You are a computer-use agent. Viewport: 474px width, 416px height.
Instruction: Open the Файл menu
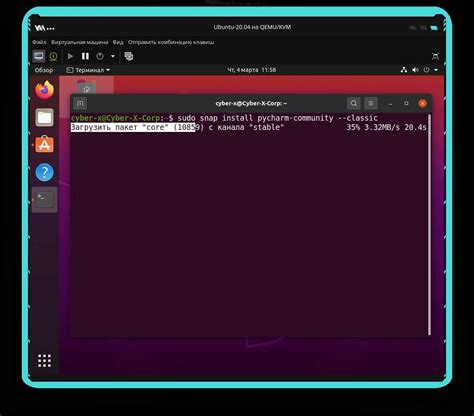tap(39, 42)
